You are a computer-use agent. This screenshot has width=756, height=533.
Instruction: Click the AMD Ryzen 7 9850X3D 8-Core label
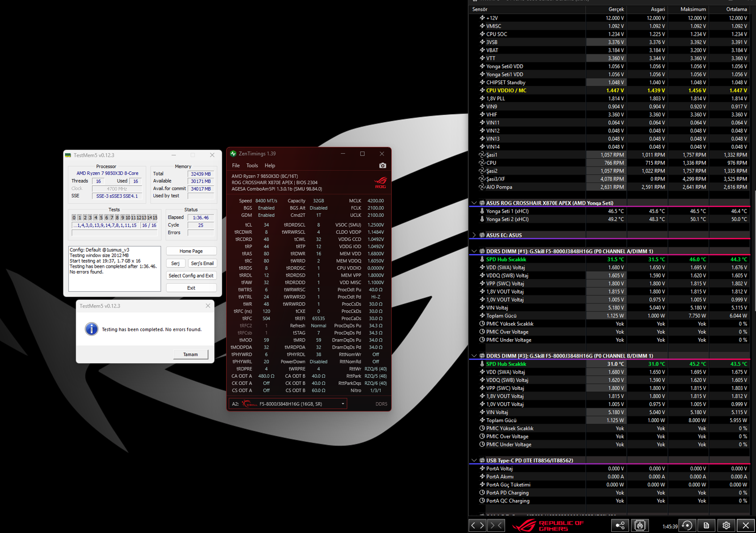coord(107,173)
